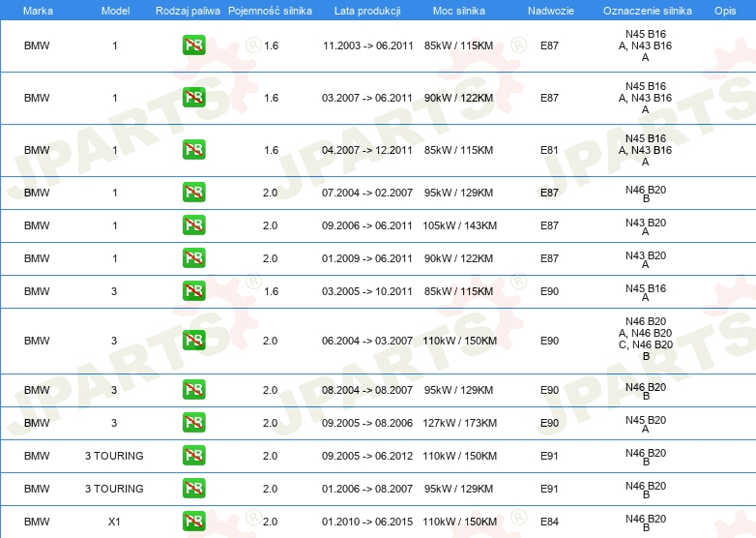Select the date range 09.2006 -> 06.2011
756x538 pixels.
coord(367,225)
